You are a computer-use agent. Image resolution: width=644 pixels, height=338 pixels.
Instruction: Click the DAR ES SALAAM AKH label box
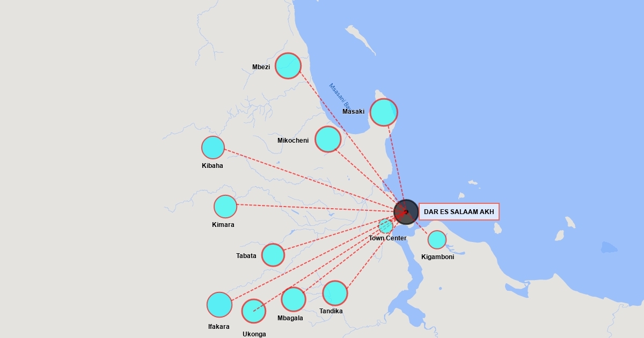(x=459, y=212)
